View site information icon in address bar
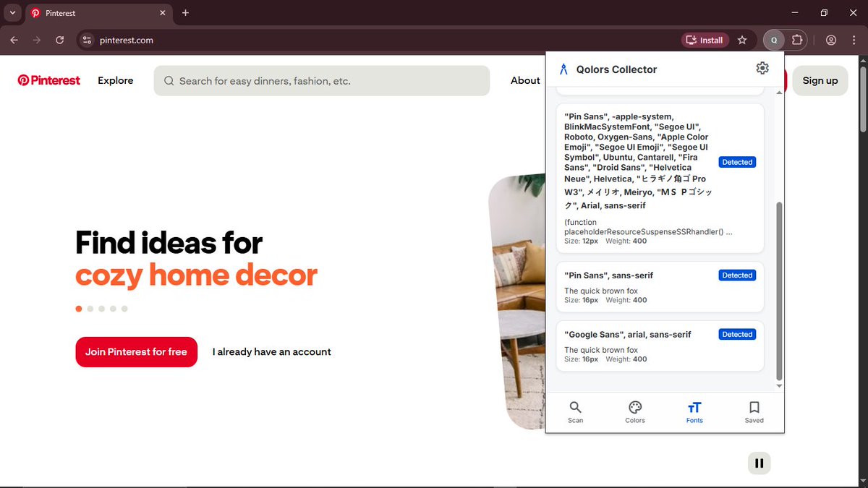 click(x=87, y=40)
